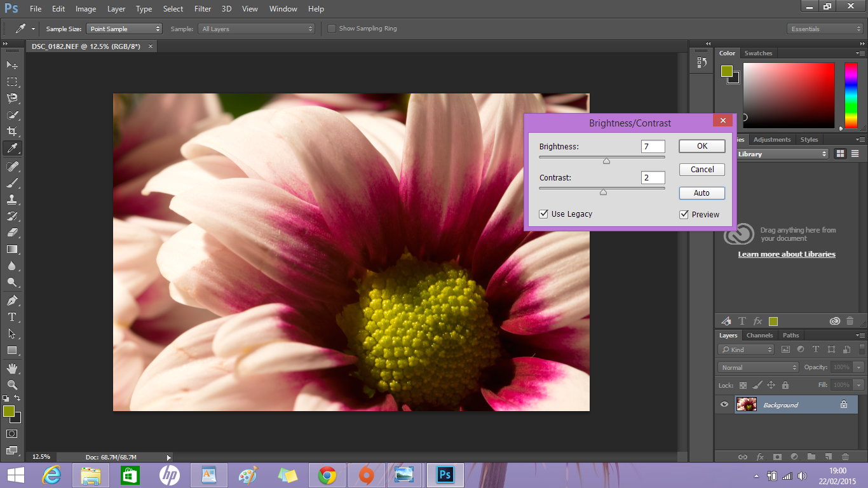The height and width of the screenshot is (488, 868).
Task: Toggle the Preview checkbox
Action: (x=684, y=215)
